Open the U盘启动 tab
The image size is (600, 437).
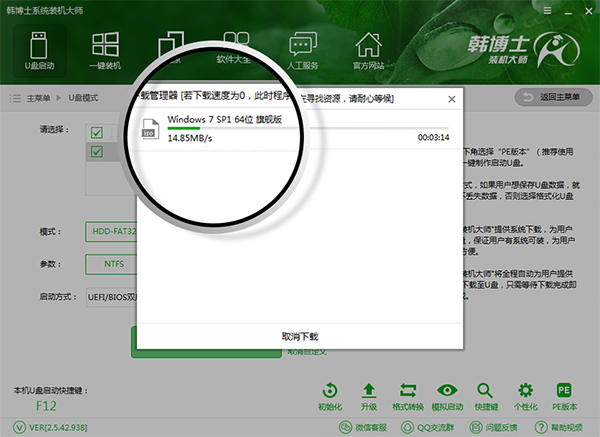pos(39,51)
